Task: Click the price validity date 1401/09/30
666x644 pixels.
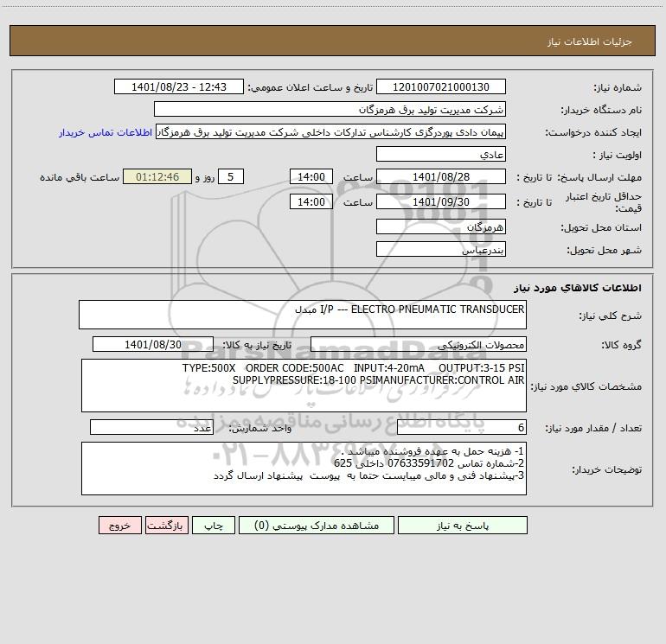Action: 441,201
